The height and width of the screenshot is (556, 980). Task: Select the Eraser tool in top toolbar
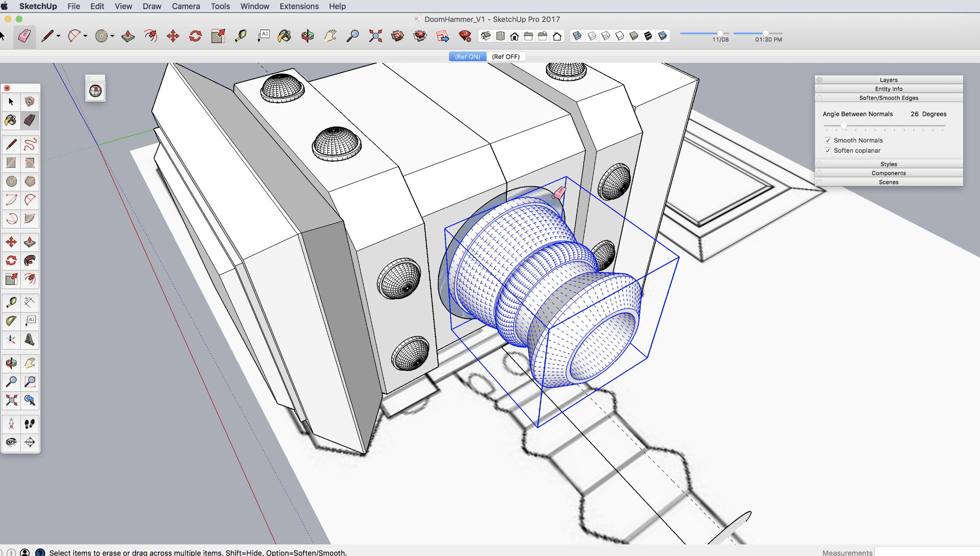click(24, 36)
